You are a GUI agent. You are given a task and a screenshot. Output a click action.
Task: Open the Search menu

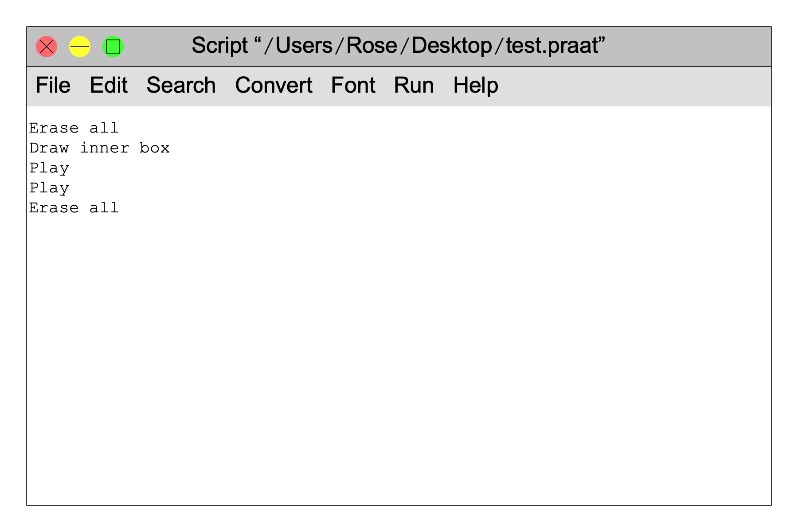point(181,85)
